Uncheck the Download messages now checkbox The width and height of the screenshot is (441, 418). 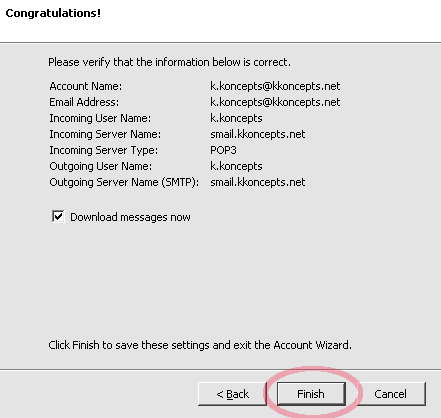pos(58,216)
